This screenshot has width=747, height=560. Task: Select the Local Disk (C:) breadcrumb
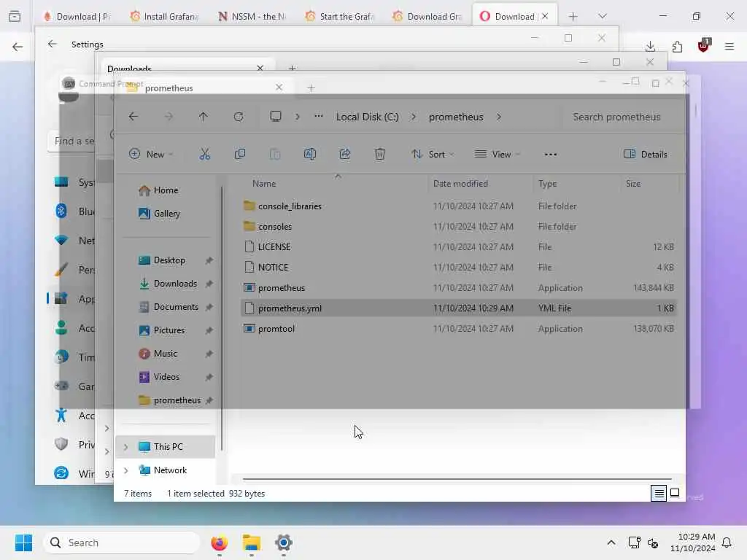(368, 117)
